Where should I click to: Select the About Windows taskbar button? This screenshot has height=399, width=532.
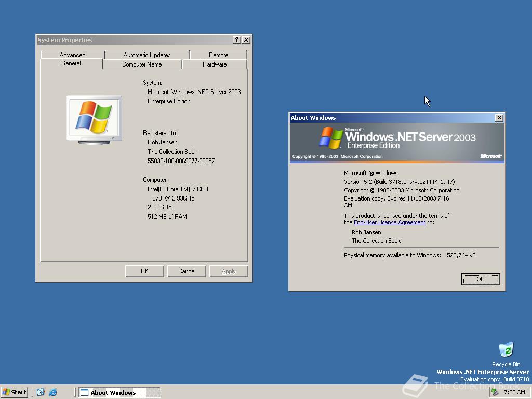tap(119, 392)
